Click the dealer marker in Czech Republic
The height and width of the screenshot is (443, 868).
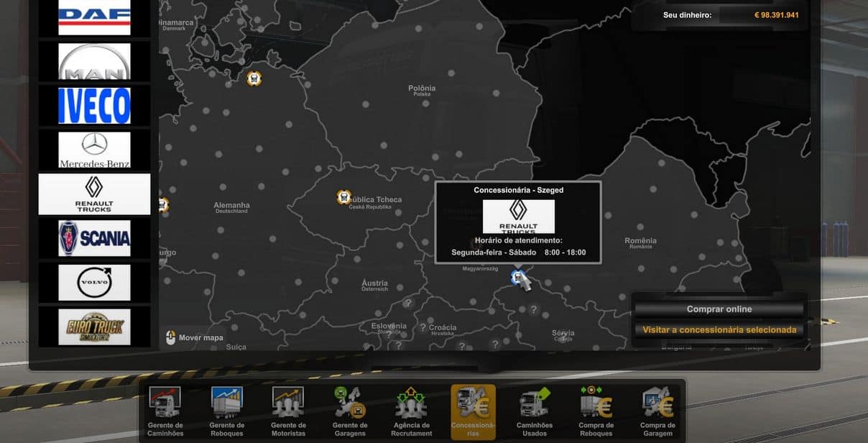pos(344,197)
